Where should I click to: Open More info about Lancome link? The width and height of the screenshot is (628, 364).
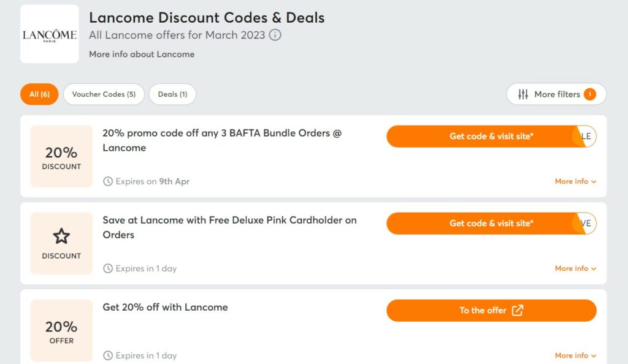[142, 54]
